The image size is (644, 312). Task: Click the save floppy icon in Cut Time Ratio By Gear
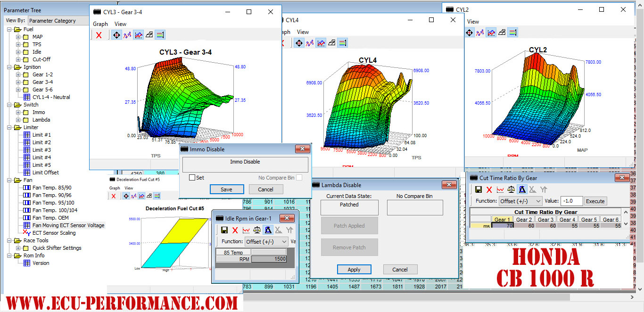point(479,189)
